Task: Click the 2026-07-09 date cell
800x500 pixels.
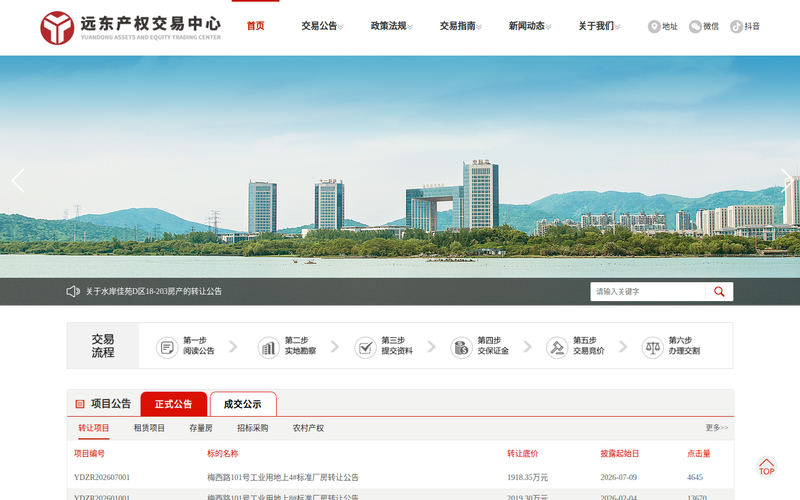Action: pos(619,478)
